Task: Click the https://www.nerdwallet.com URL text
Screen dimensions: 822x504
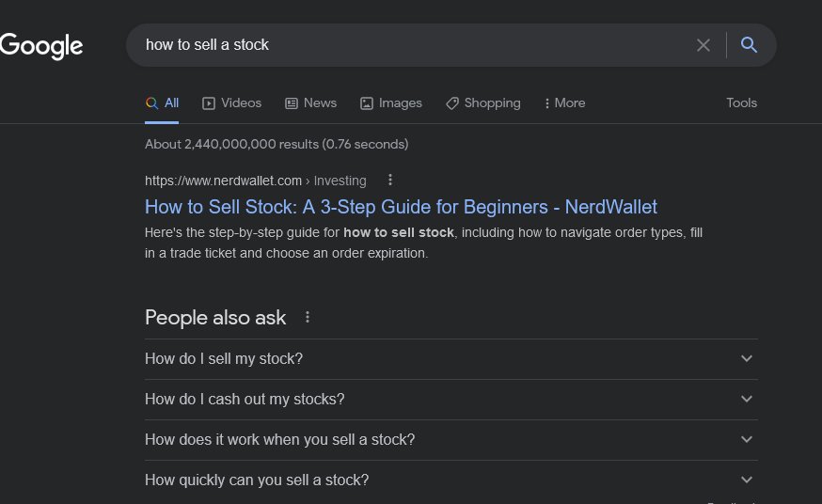Action: [223, 181]
